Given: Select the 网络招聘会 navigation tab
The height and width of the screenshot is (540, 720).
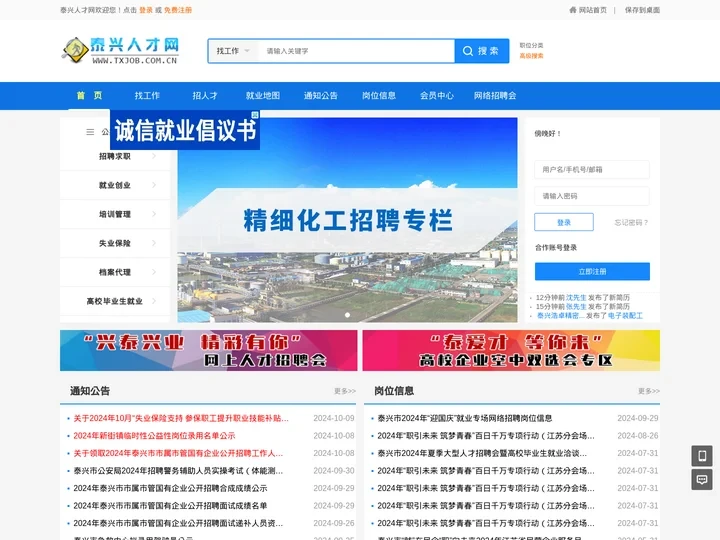Looking at the screenshot, I should [x=495, y=96].
